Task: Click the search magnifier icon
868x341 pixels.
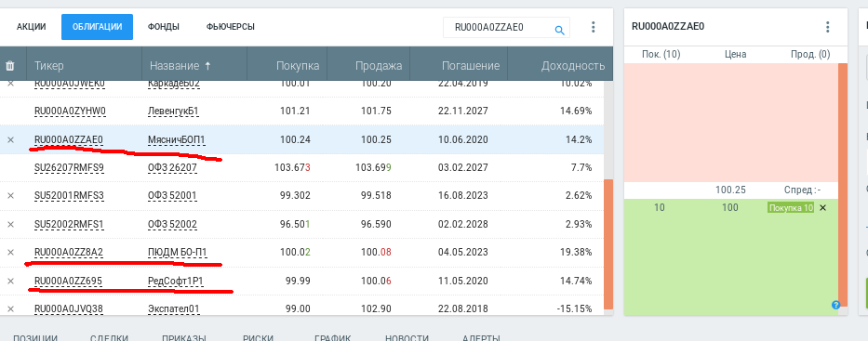Action: point(559,30)
